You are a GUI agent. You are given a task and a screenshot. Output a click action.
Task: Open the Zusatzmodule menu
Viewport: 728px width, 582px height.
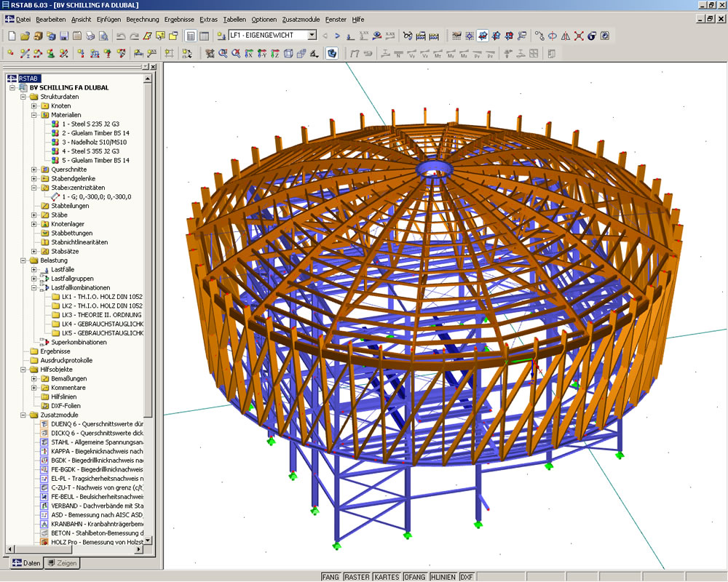click(x=301, y=20)
